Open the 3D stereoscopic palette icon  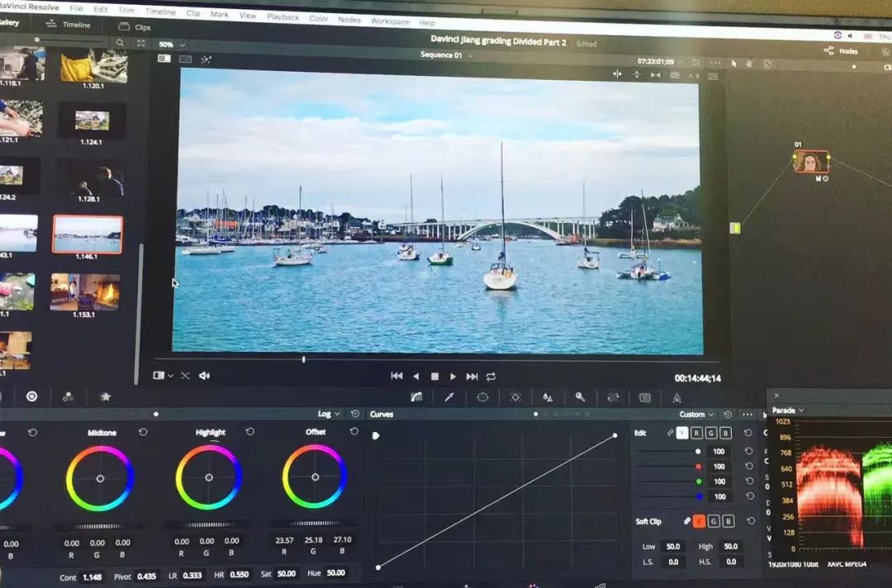click(x=645, y=397)
